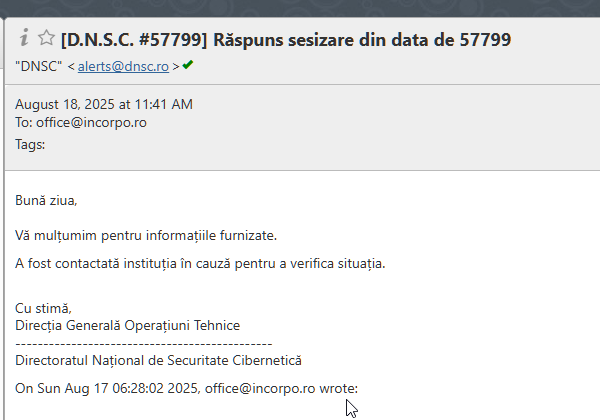Screen dimensions: 600x420
Task: Click the green verified sender checkmark
Action: [187, 65]
